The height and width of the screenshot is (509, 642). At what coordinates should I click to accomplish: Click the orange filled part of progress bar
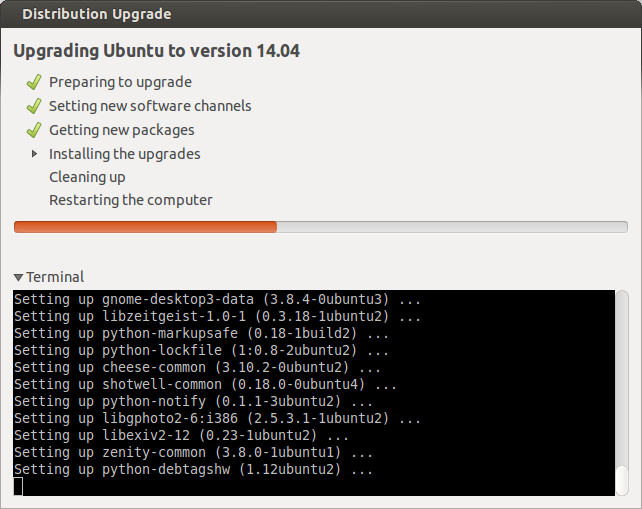[145, 227]
